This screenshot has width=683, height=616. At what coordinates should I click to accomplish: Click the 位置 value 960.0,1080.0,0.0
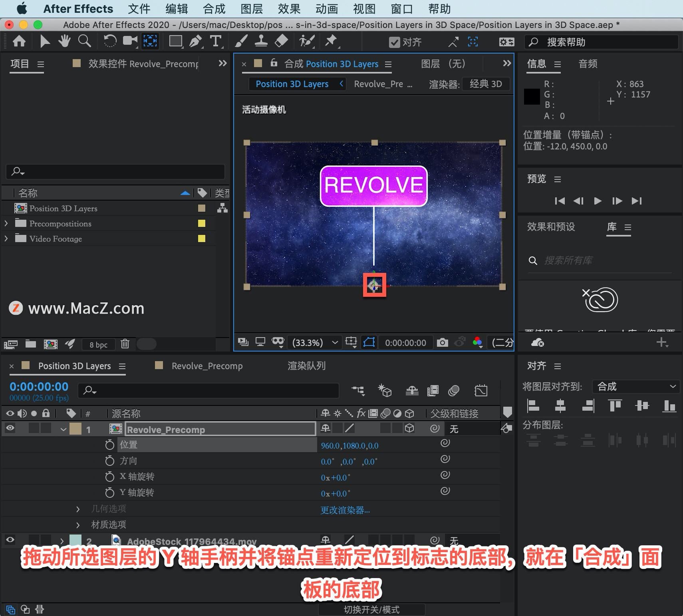[349, 445]
